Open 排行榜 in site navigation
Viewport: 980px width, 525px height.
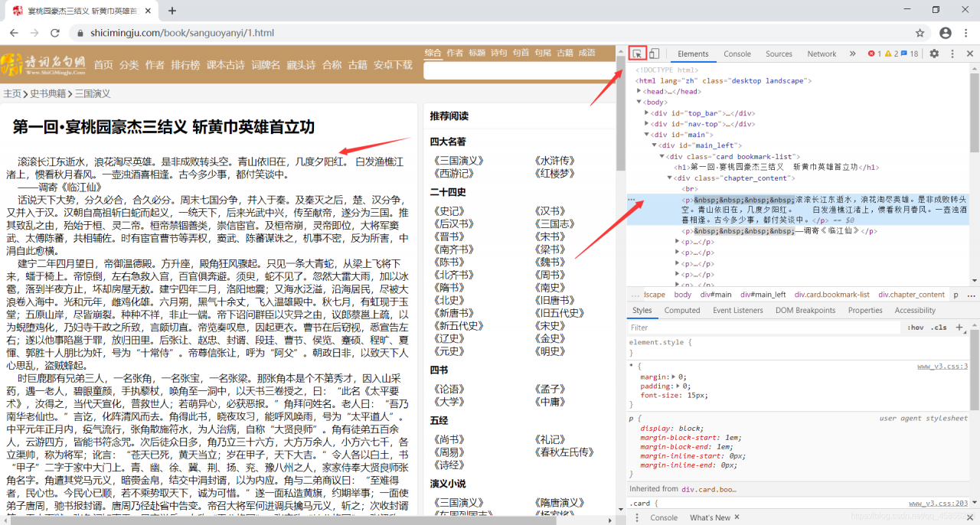point(185,65)
